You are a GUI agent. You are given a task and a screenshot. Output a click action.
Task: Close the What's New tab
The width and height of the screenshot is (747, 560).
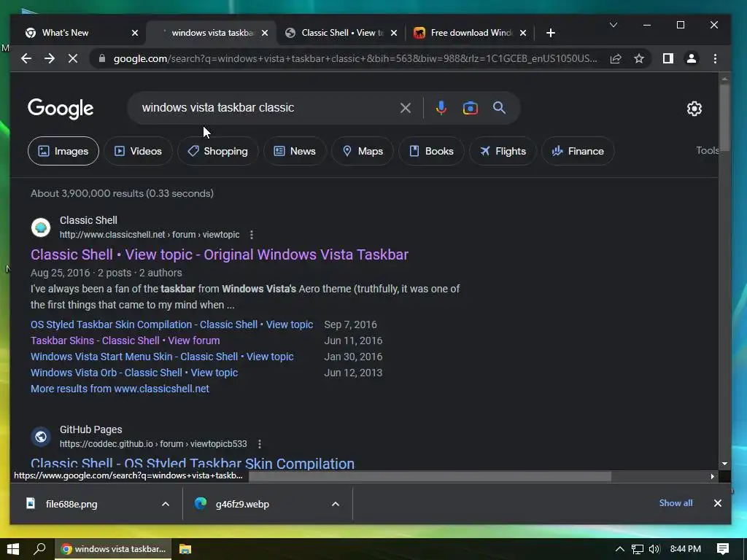tap(135, 33)
